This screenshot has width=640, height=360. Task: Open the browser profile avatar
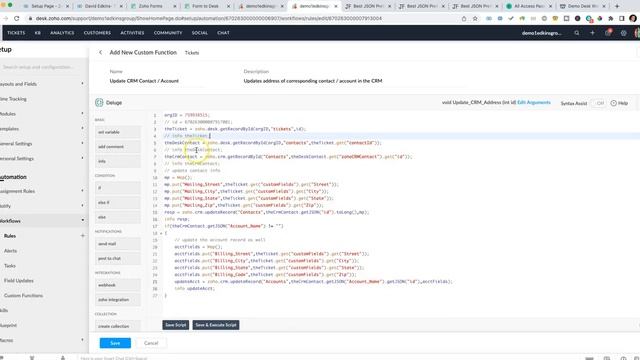coord(633,18)
